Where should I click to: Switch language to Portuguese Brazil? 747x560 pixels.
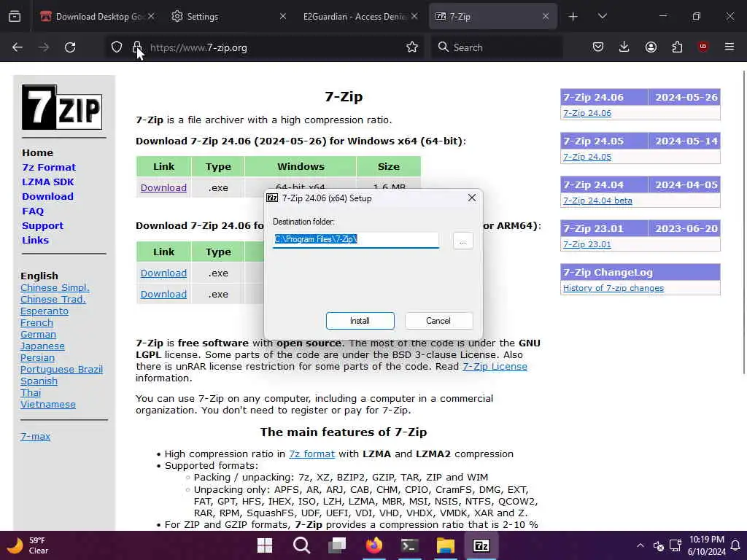coord(61,370)
